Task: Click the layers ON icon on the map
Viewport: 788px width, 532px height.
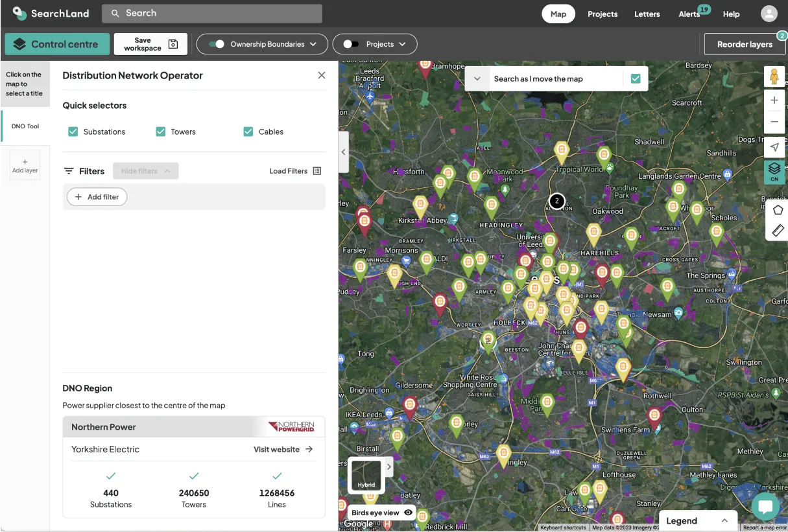Action: tap(774, 170)
